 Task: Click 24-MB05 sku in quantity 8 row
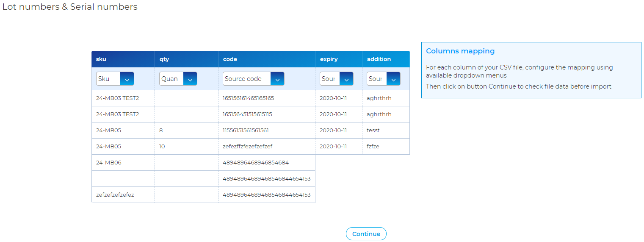[x=123, y=131]
